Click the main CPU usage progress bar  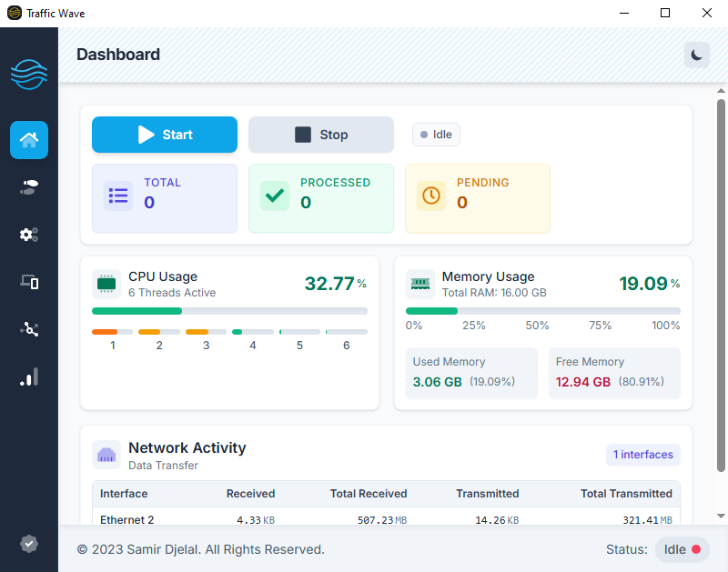coord(229,311)
